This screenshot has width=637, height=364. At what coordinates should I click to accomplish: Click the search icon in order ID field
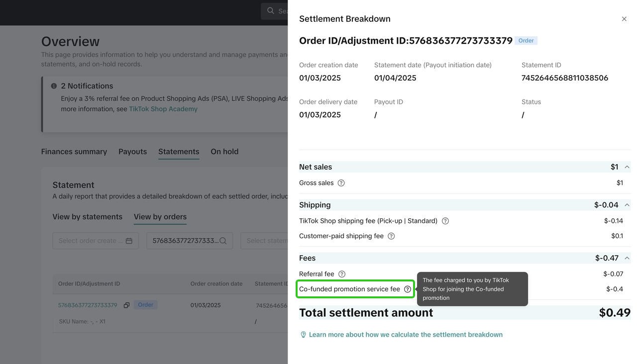tap(223, 241)
